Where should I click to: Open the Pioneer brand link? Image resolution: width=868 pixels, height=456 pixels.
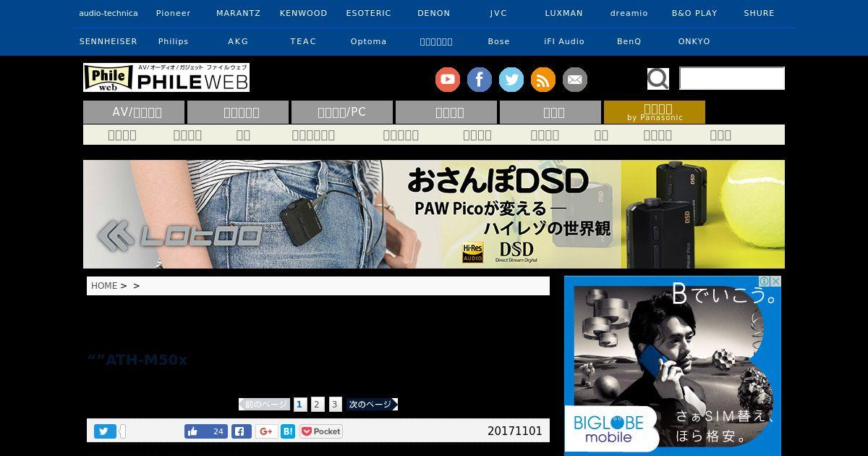tap(174, 14)
